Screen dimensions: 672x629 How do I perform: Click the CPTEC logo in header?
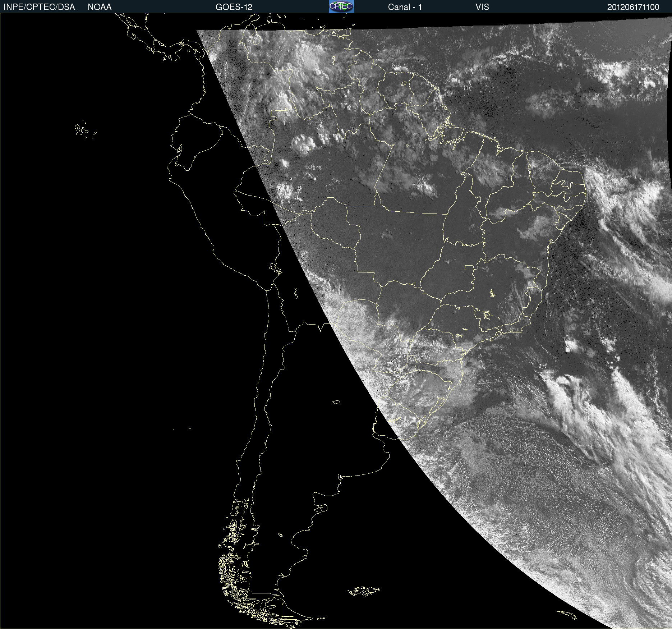[x=341, y=6]
